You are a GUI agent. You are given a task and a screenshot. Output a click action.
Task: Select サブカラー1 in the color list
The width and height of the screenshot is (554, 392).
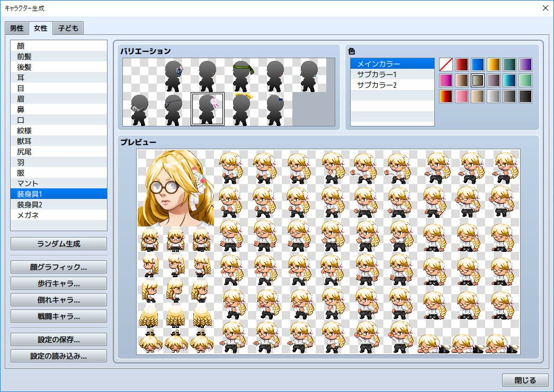[x=377, y=74]
